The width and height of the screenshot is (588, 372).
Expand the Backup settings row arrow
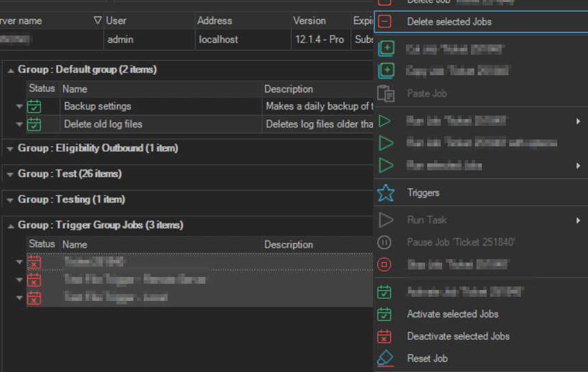[x=19, y=107]
